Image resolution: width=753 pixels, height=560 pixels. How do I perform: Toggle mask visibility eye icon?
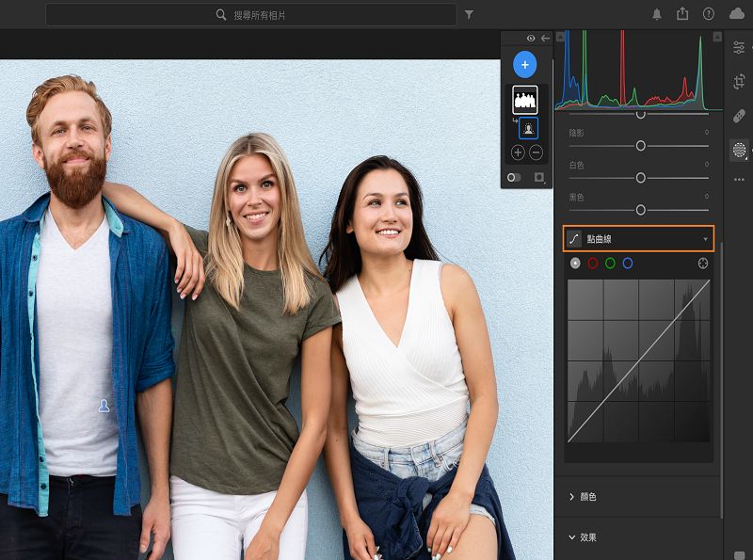pos(531,38)
